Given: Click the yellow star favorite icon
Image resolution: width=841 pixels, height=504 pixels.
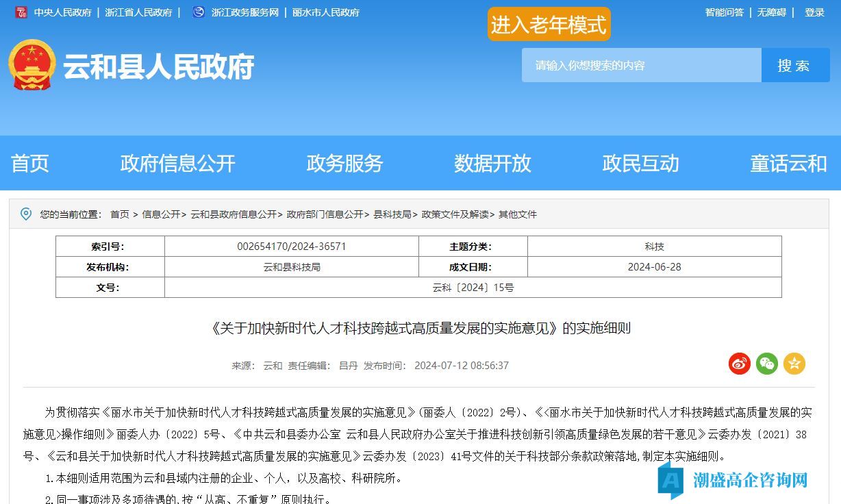Looking at the screenshot, I should point(794,364).
